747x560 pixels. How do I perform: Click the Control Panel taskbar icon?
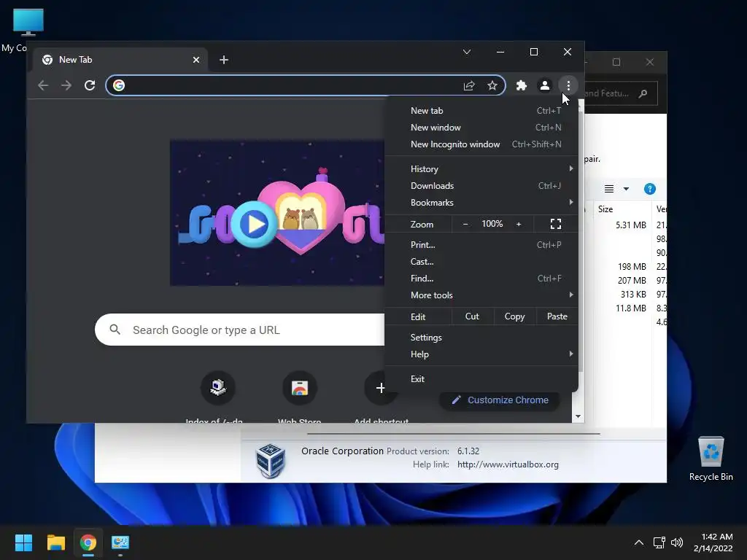coord(120,542)
